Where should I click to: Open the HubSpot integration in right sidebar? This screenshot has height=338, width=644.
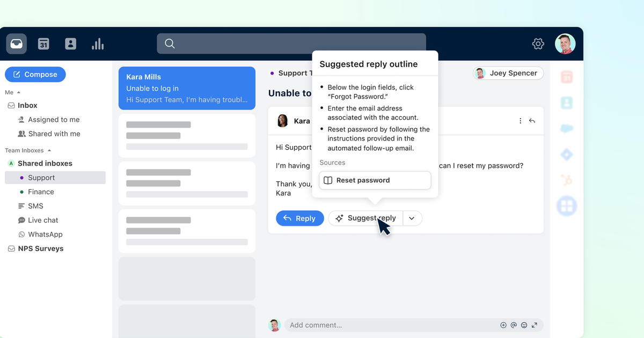566,180
